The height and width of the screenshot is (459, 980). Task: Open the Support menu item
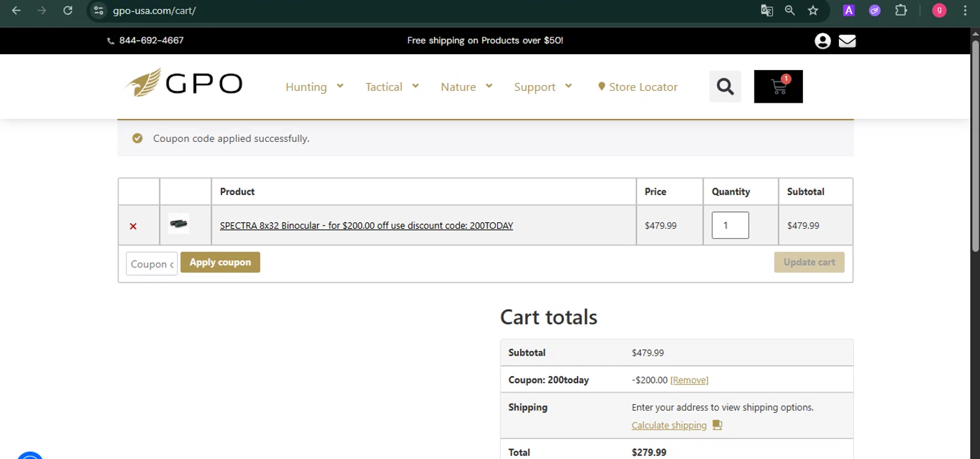click(534, 87)
